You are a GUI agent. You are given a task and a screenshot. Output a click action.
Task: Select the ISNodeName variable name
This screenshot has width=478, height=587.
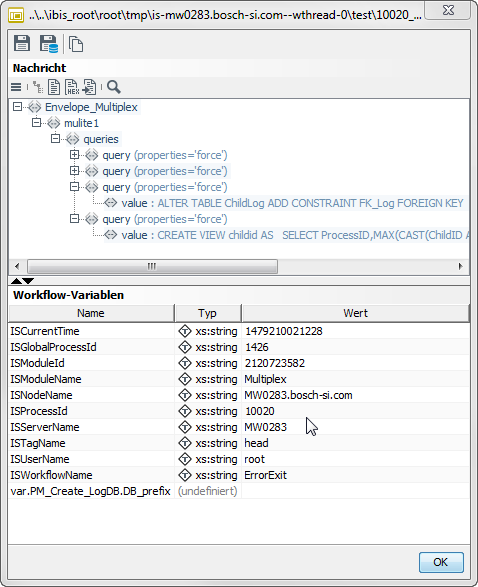coord(42,395)
